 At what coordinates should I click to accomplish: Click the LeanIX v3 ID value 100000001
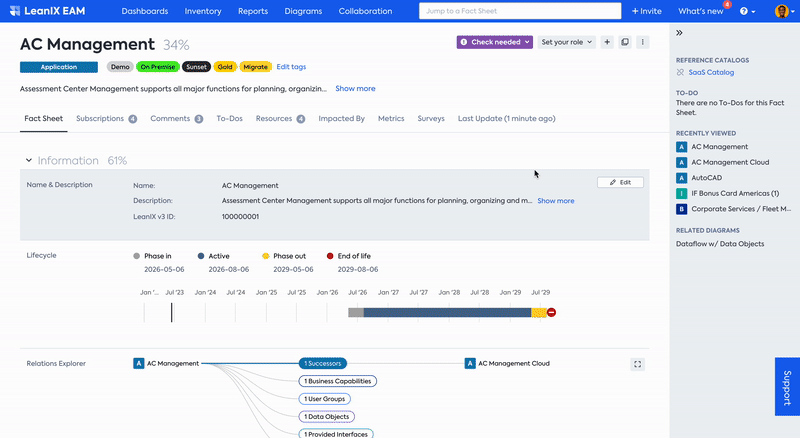tap(240, 216)
